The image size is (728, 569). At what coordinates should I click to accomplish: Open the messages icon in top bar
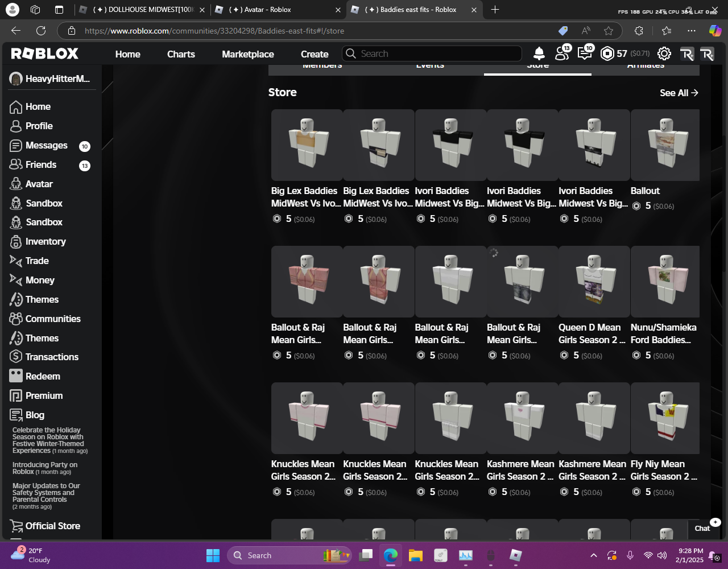click(584, 53)
